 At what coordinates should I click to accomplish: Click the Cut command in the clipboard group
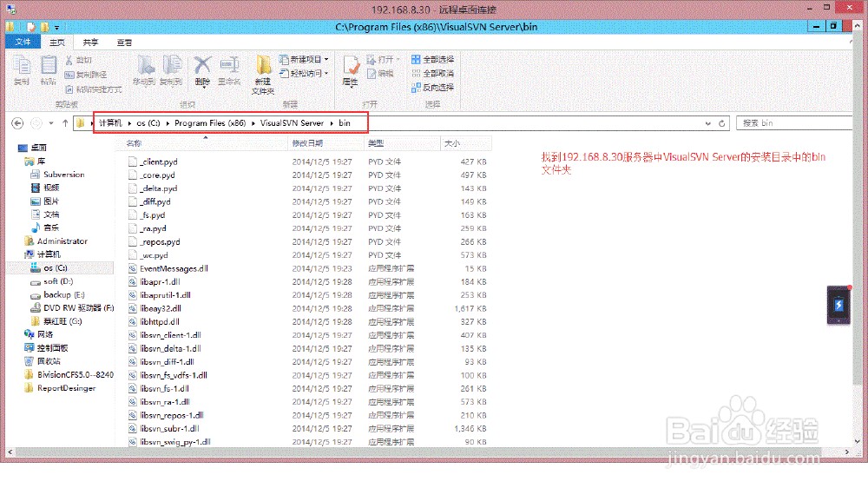coord(79,60)
